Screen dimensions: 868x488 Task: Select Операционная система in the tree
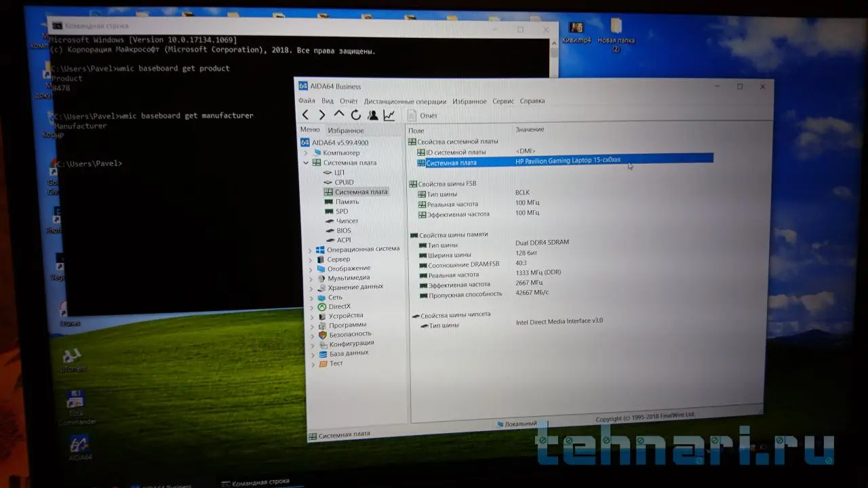[357, 249]
